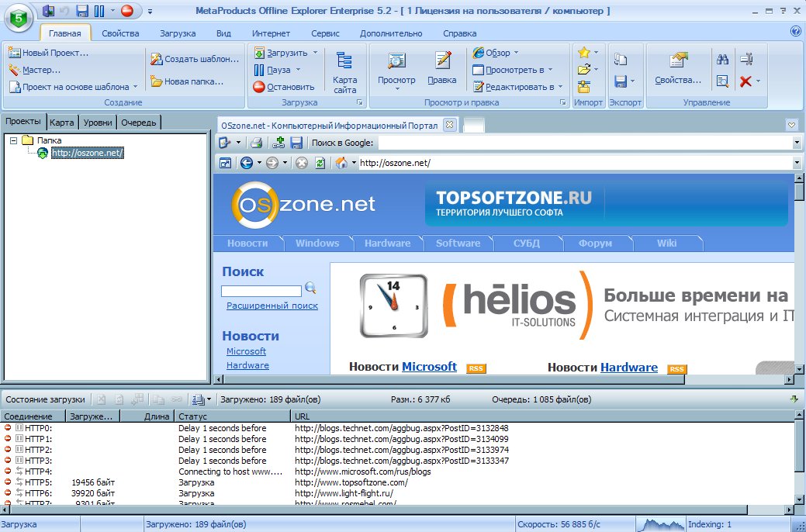
Task: Click the Просмотр preview icon
Action: [x=396, y=60]
